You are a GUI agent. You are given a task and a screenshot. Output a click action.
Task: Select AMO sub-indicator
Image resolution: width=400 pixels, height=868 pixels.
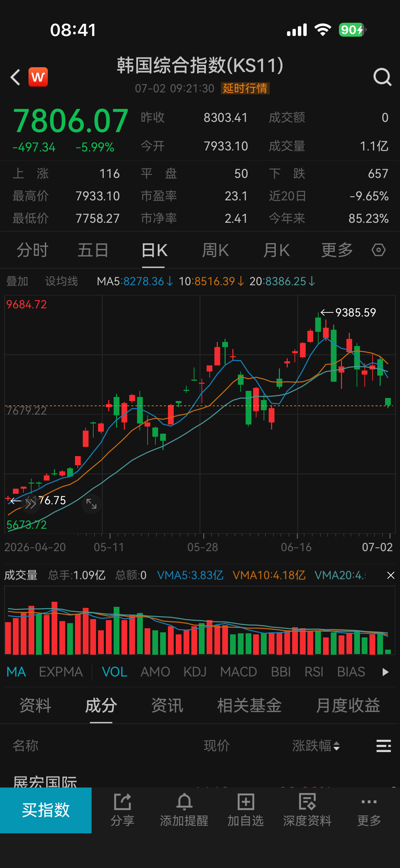tap(155, 672)
